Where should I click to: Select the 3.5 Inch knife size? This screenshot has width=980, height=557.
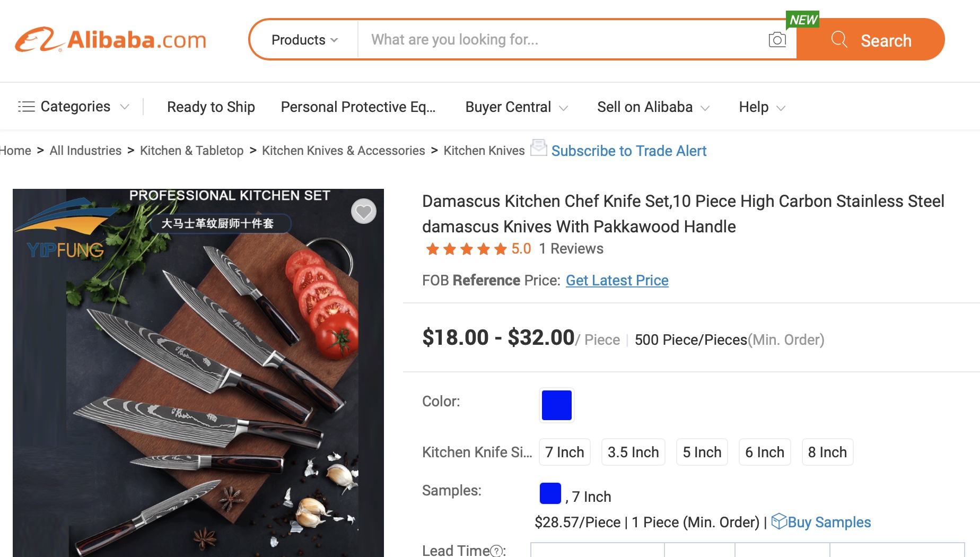tap(633, 452)
